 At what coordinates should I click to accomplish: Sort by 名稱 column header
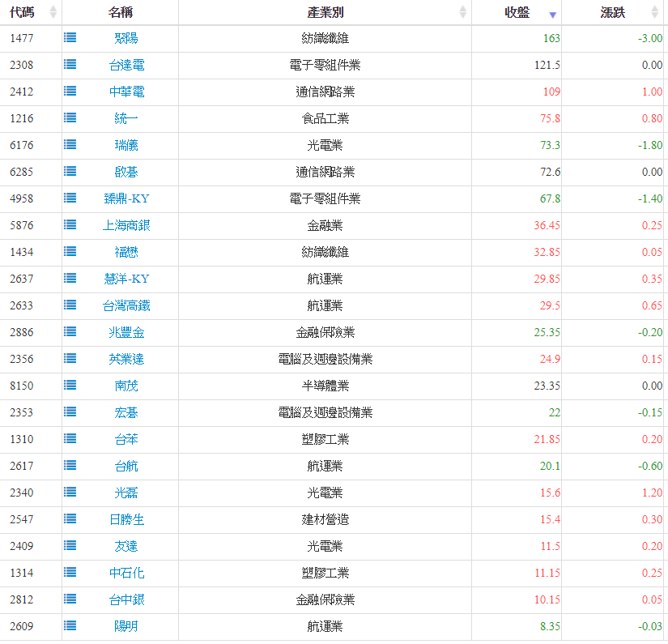click(x=120, y=12)
